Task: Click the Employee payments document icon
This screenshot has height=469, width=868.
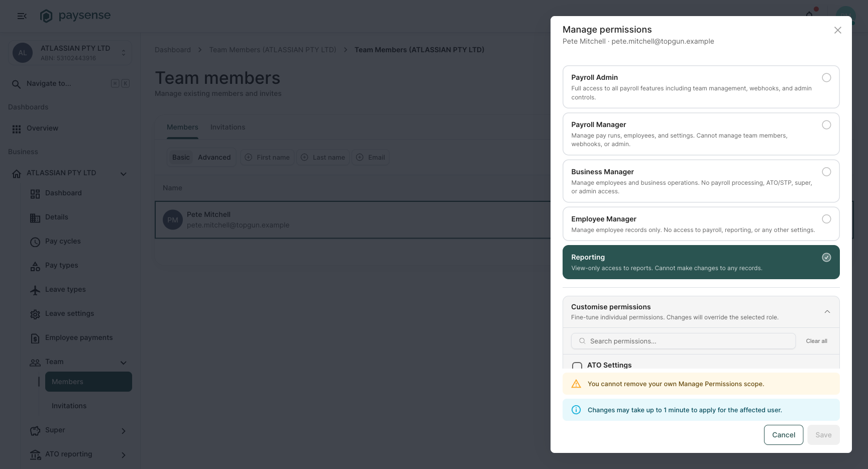Action: [35, 338]
